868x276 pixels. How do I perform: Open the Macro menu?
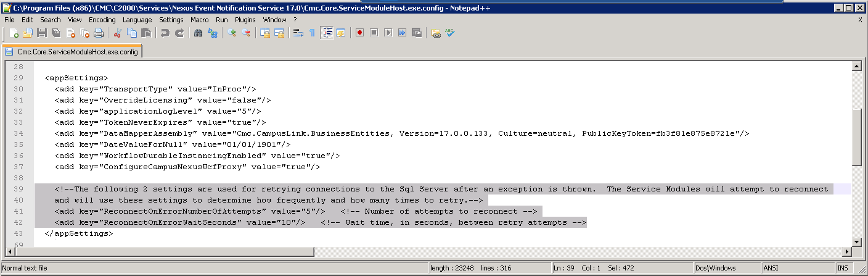click(200, 20)
